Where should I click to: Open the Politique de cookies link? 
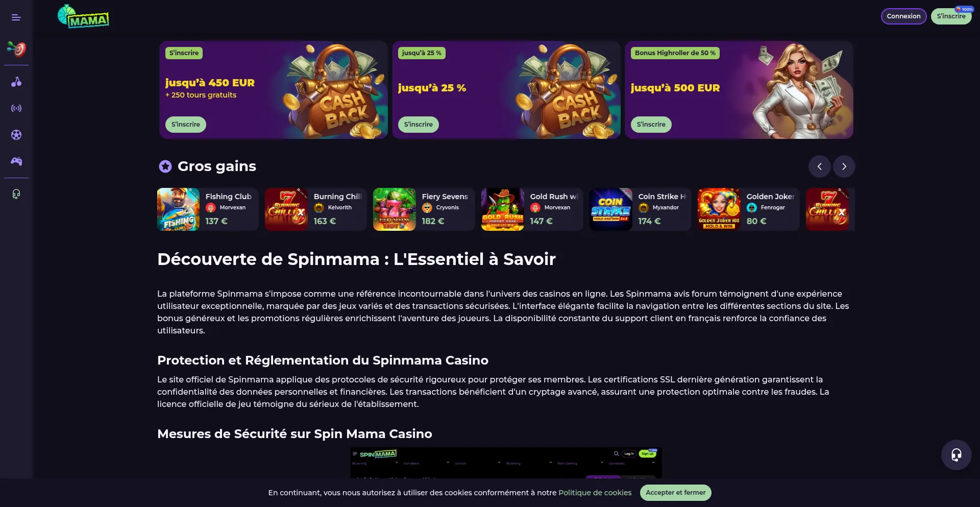coord(595,493)
